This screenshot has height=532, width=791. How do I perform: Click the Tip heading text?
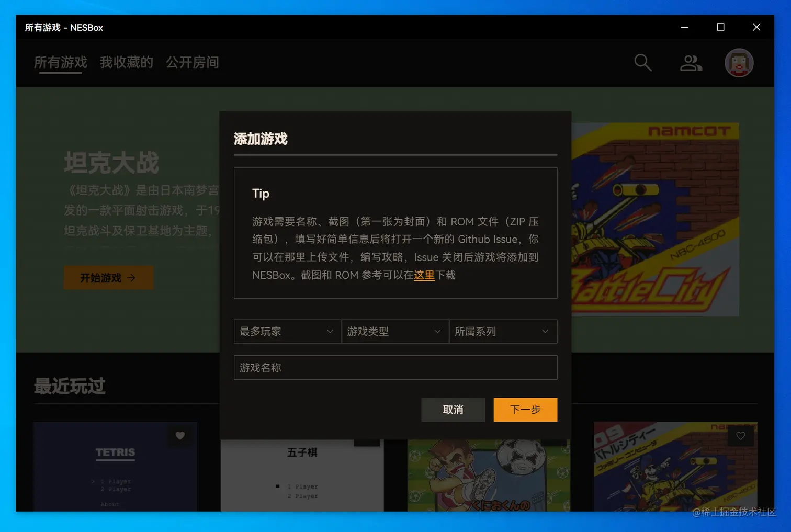pyautogui.click(x=261, y=194)
